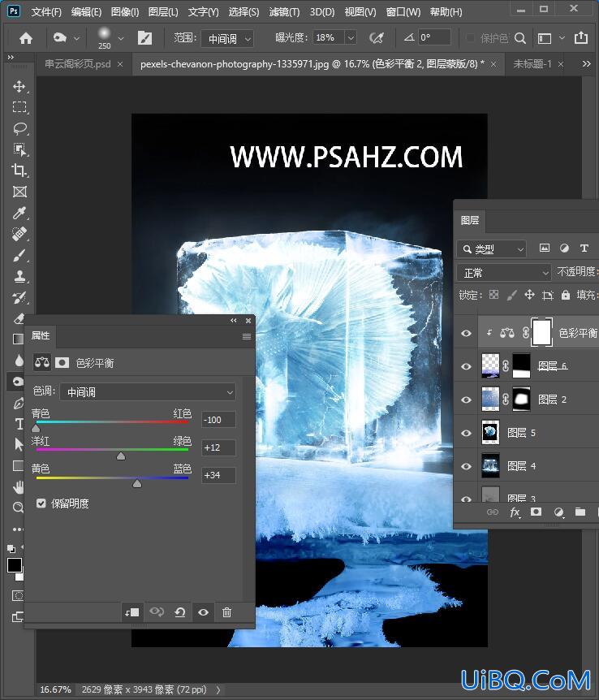
Task: Toggle lock transparent pixels in Layers panel
Action: click(493, 295)
